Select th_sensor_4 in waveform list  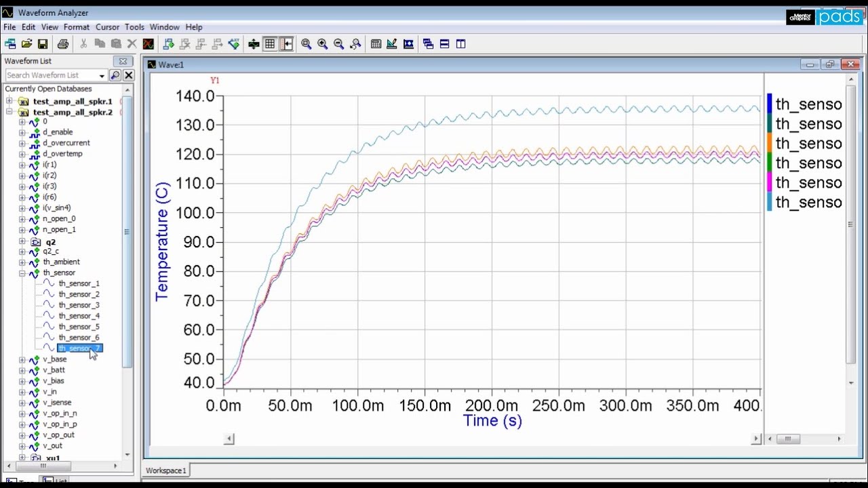(79, 316)
